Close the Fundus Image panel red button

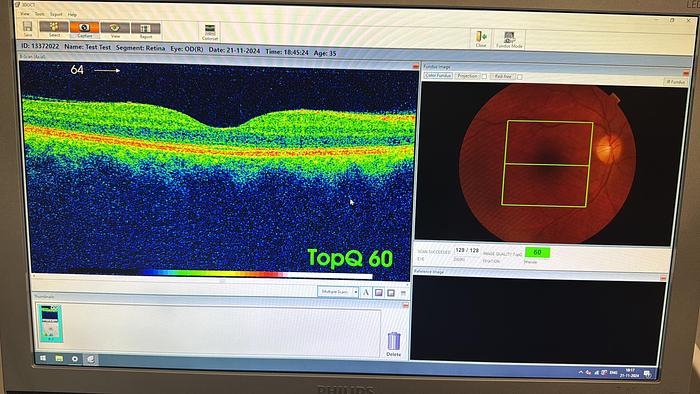[x=686, y=74]
